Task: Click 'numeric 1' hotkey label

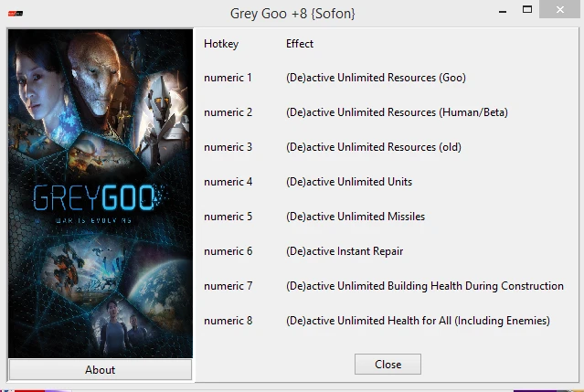Action: 228,78
